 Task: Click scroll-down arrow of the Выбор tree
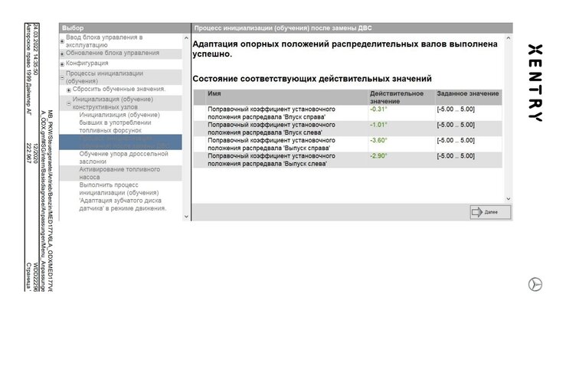tap(186, 217)
